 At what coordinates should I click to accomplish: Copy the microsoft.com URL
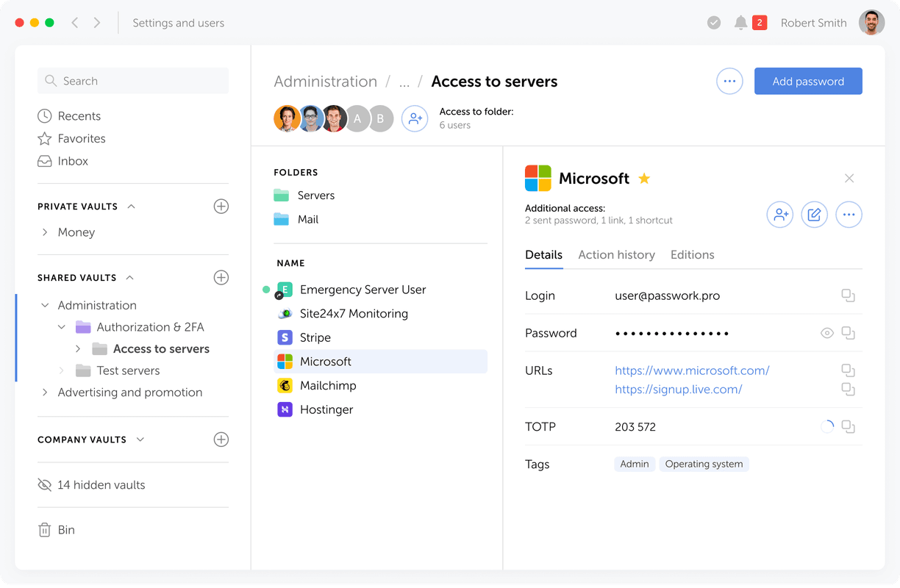click(x=849, y=370)
